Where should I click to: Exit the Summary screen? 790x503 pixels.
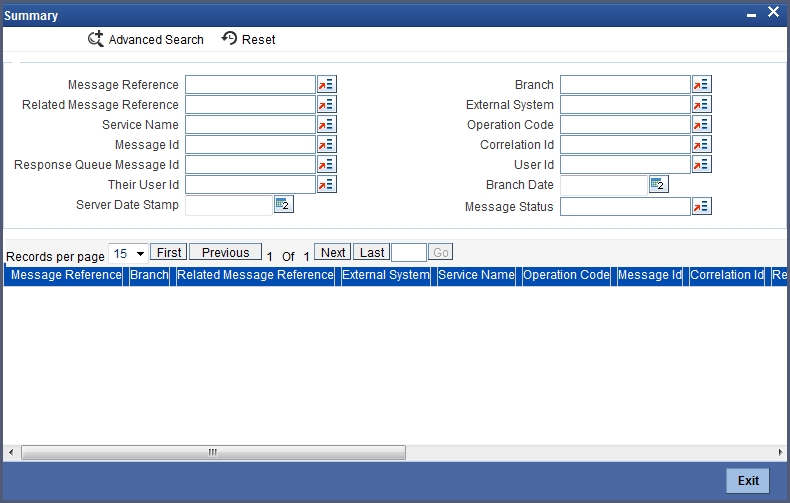pyautogui.click(x=748, y=481)
